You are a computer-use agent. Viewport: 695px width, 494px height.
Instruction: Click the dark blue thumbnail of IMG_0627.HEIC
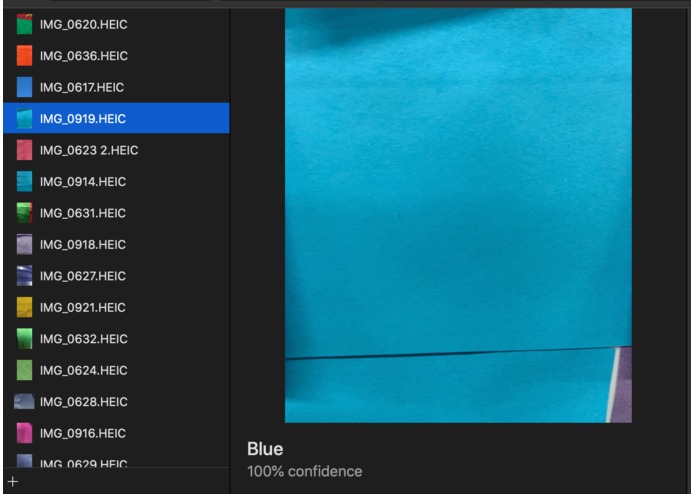click(24, 276)
